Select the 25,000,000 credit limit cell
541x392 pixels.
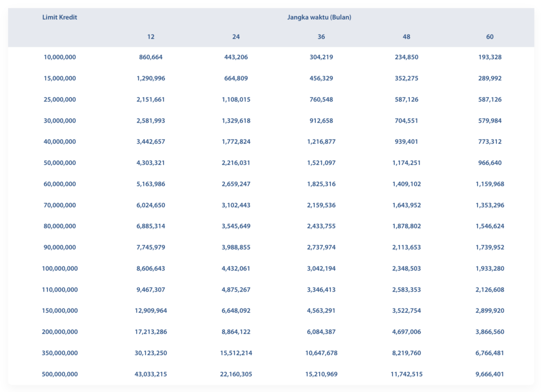point(60,100)
